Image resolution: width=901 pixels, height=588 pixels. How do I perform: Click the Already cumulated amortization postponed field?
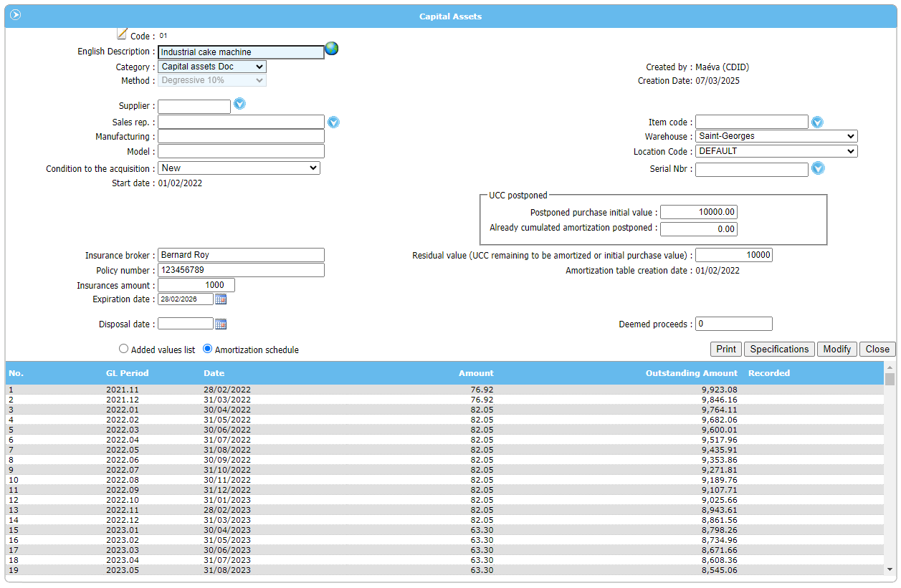(699, 228)
